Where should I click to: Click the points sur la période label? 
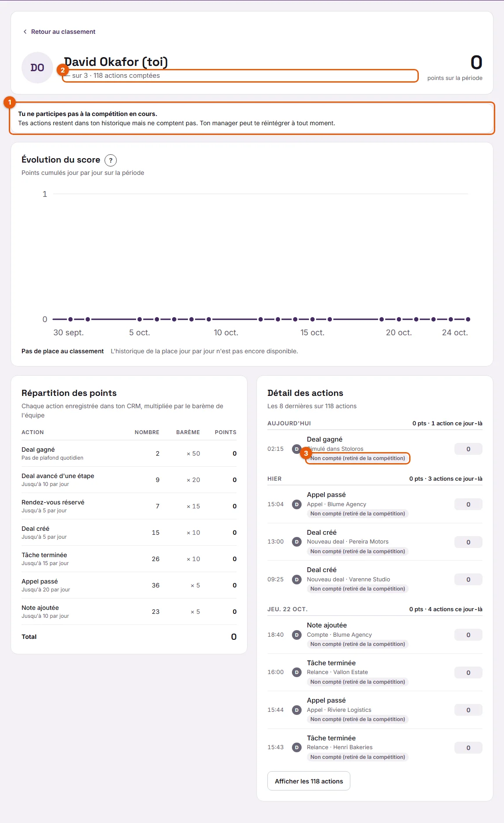click(x=455, y=78)
